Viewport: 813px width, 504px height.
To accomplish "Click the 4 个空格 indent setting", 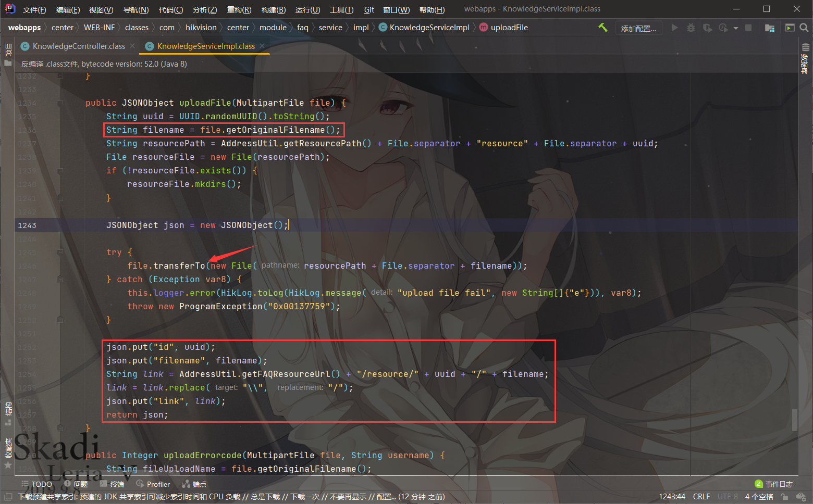I will (x=759, y=497).
